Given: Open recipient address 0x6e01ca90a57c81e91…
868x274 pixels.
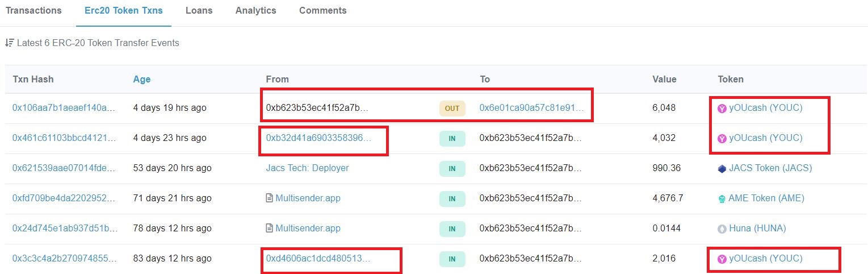Looking at the screenshot, I should (x=532, y=107).
